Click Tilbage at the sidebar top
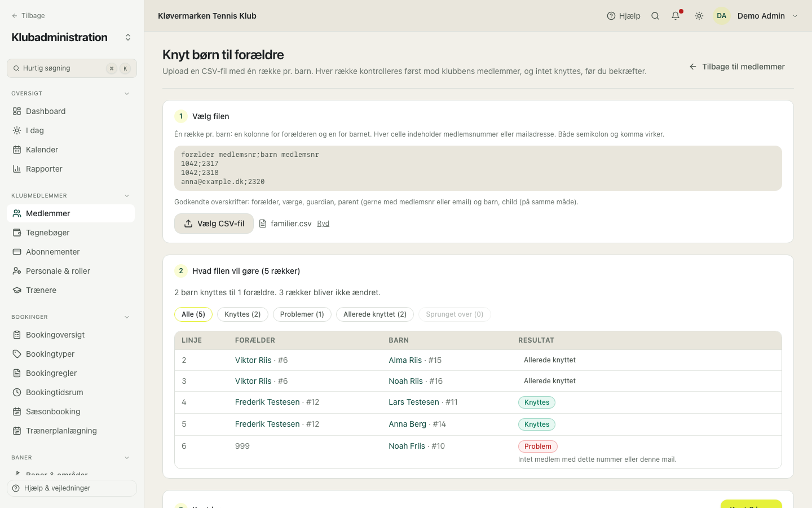Image resolution: width=812 pixels, height=508 pixels. point(28,16)
